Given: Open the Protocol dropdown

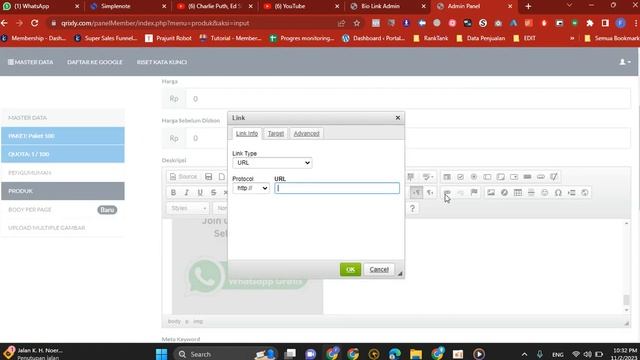Looking at the screenshot, I should [x=251, y=188].
